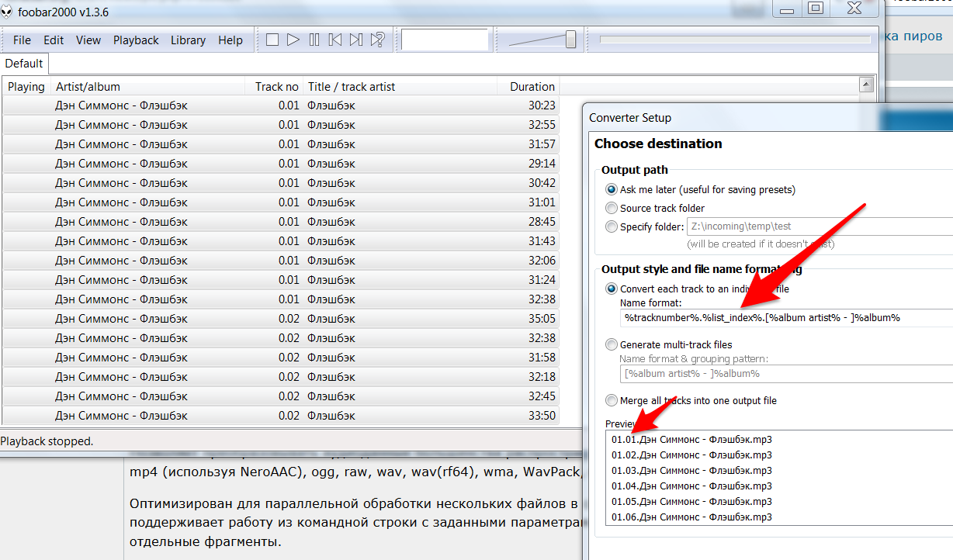Click the Random playback toolbar icon

pyautogui.click(x=377, y=40)
